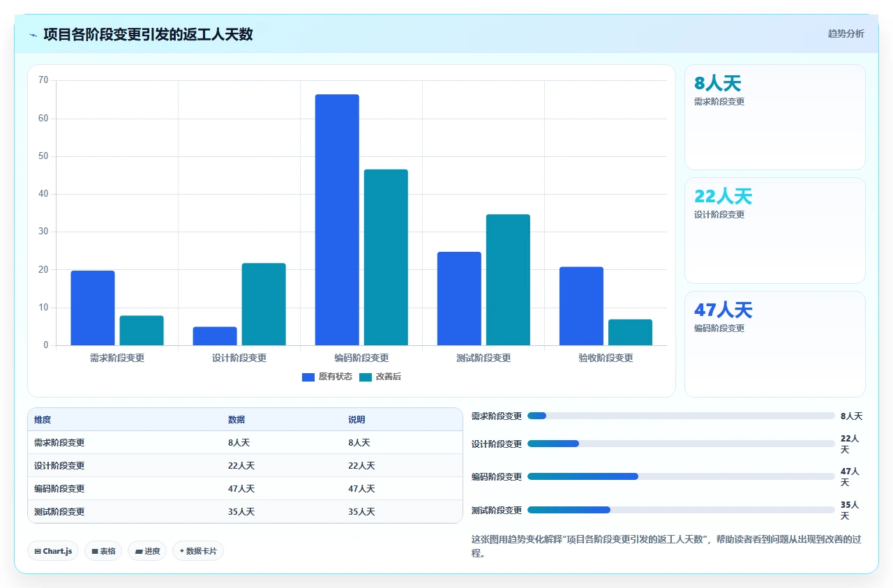This screenshot has width=893, height=588.
Task: Select the 8人天 需求阶段变更 data card
Action: [775, 117]
